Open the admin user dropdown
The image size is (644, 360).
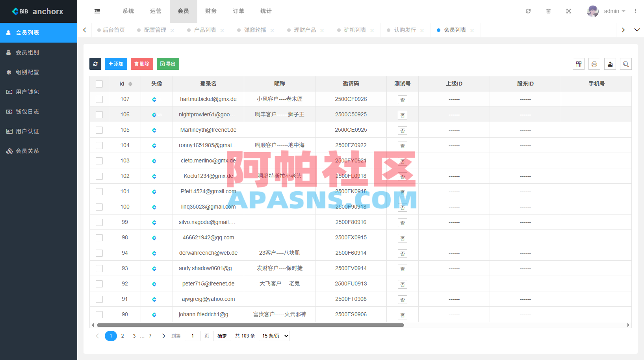614,11
